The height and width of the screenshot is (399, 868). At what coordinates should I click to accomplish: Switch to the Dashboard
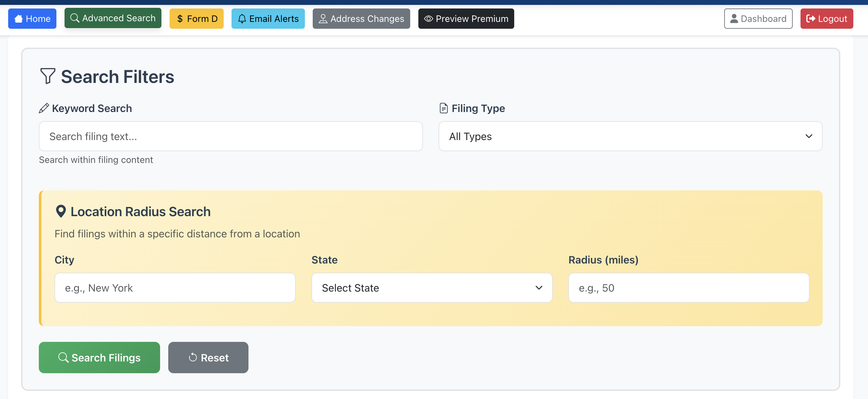(758, 19)
